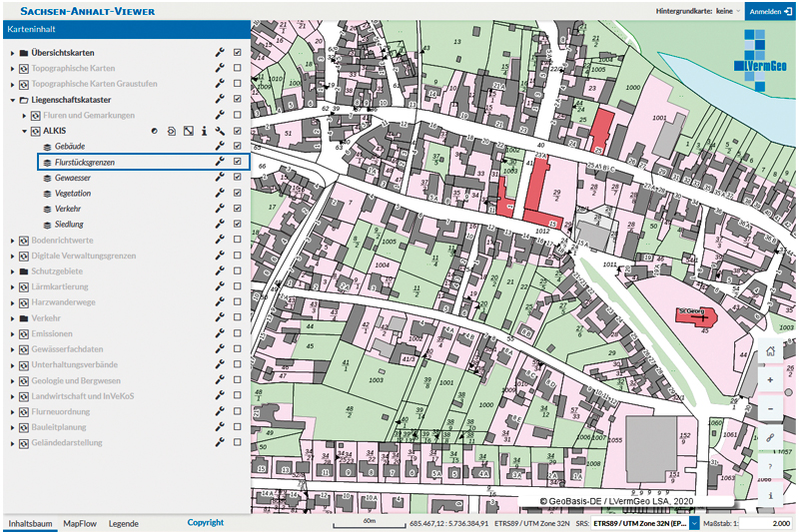Click the ALKIS wrench settings icon
This screenshot has width=799, height=532.
click(220, 131)
